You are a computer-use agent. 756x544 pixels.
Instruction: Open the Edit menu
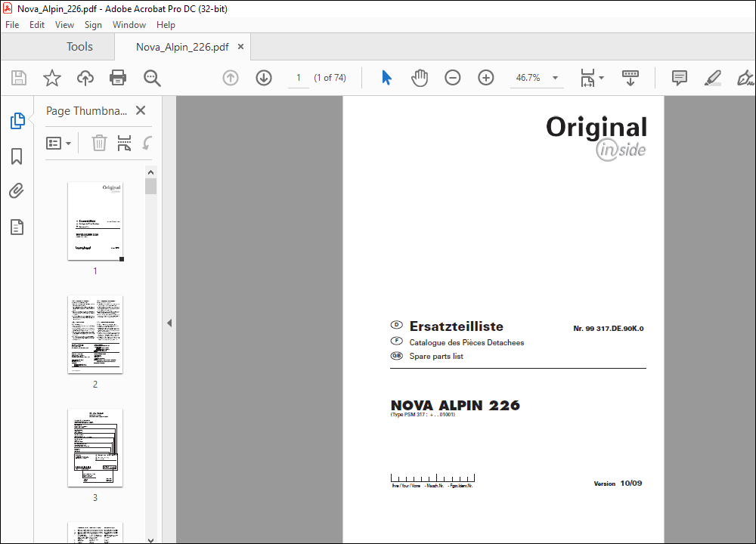tap(36, 25)
